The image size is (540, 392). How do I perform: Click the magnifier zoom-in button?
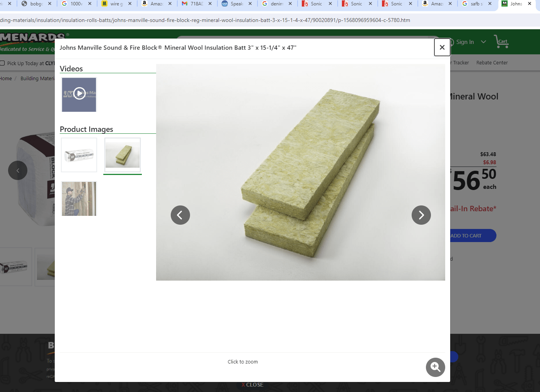pyautogui.click(x=436, y=367)
